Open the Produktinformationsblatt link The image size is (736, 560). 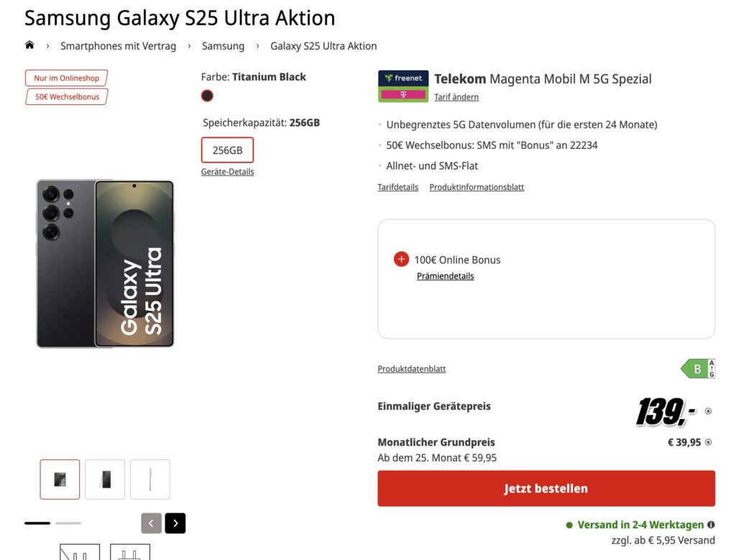pos(477,187)
